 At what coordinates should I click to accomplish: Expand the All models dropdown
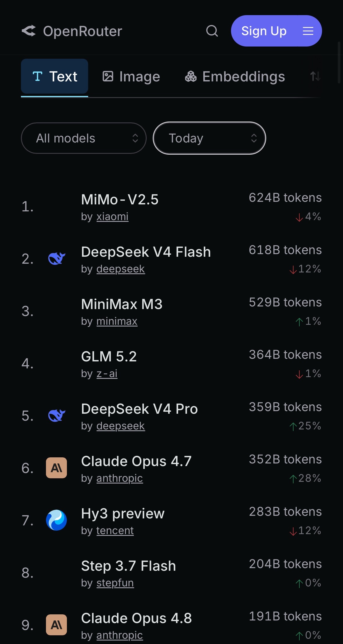84,138
